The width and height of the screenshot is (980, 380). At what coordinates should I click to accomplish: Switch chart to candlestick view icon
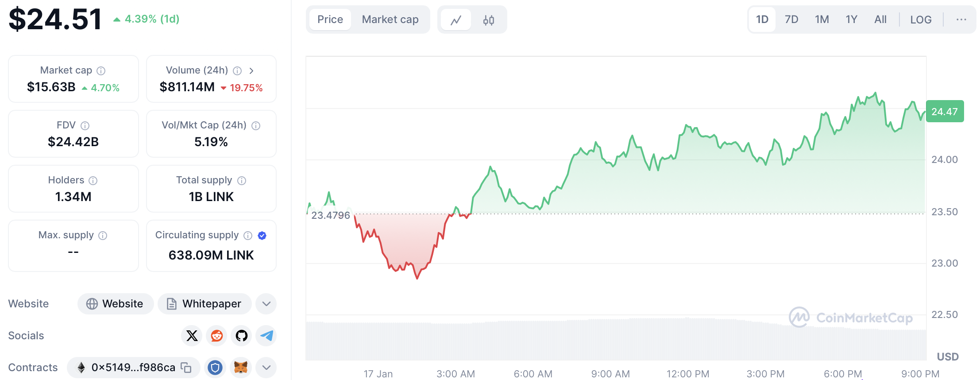[488, 20]
